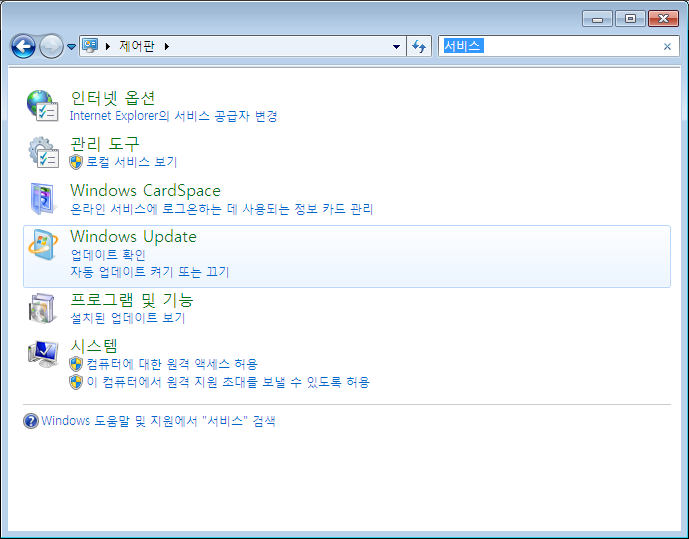Image resolution: width=689 pixels, height=539 pixels.
Task: Open the 업데이트 확인 link
Action: pos(108,255)
